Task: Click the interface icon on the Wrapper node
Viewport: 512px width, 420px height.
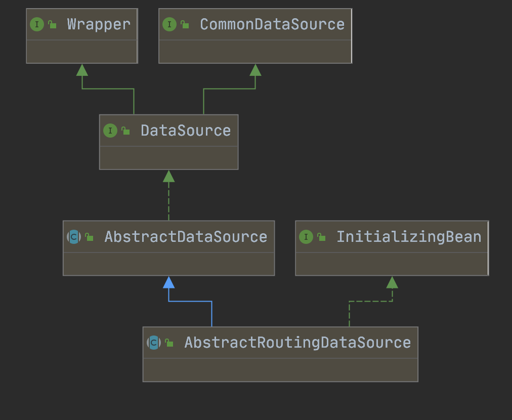Action: click(x=37, y=24)
